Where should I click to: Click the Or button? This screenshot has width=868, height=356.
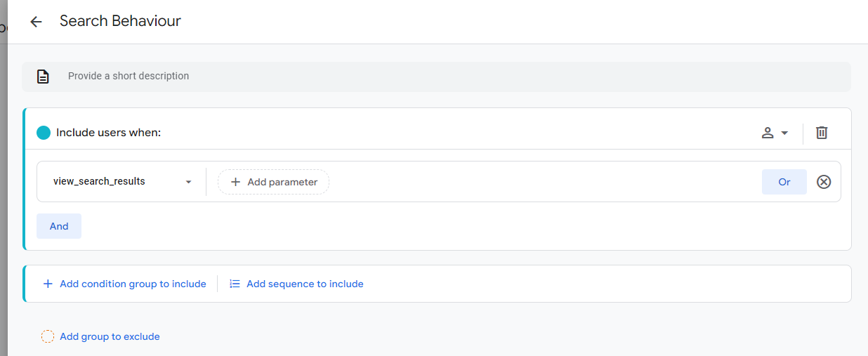(x=784, y=182)
